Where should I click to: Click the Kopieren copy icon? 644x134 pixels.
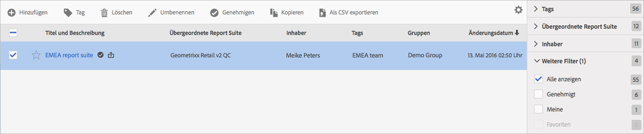(x=274, y=12)
